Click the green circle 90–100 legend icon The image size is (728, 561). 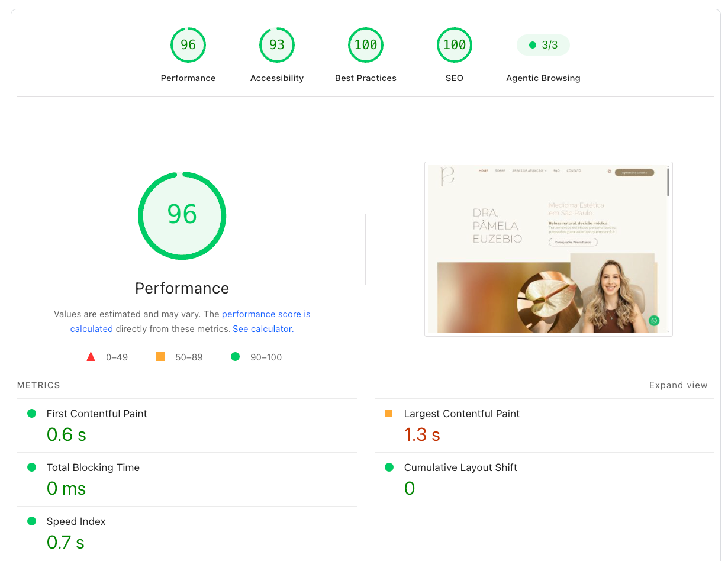coord(236,357)
